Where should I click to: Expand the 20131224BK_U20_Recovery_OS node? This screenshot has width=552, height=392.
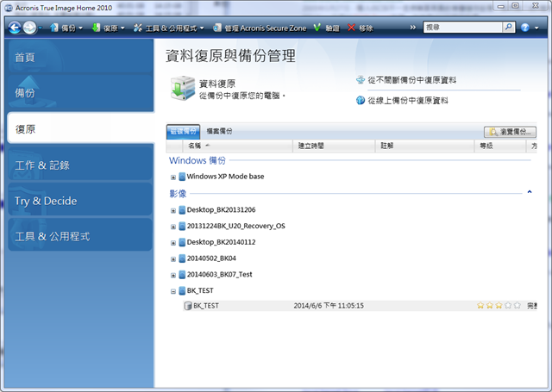point(173,227)
